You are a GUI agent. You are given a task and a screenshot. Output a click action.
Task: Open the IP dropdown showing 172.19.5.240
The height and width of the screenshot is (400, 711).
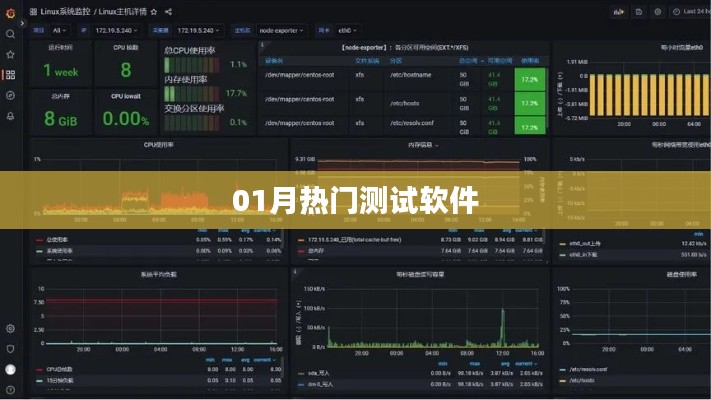[116, 30]
